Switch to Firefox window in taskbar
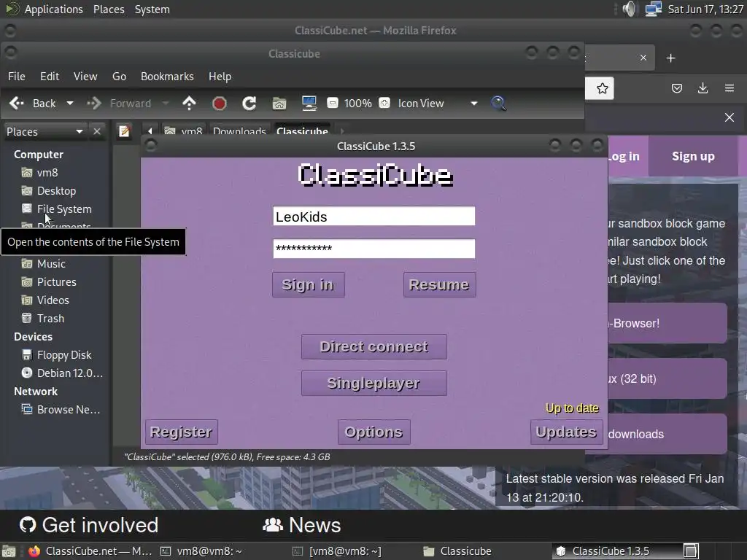 point(90,551)
